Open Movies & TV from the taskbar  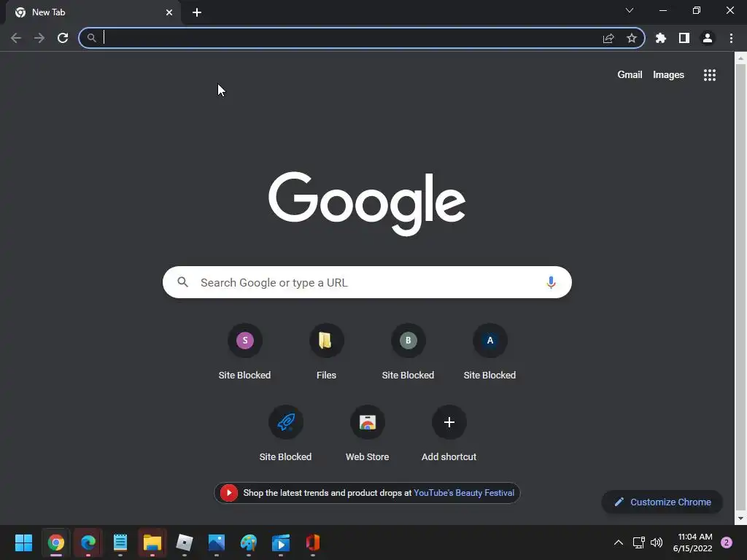(x=281, y=542)
